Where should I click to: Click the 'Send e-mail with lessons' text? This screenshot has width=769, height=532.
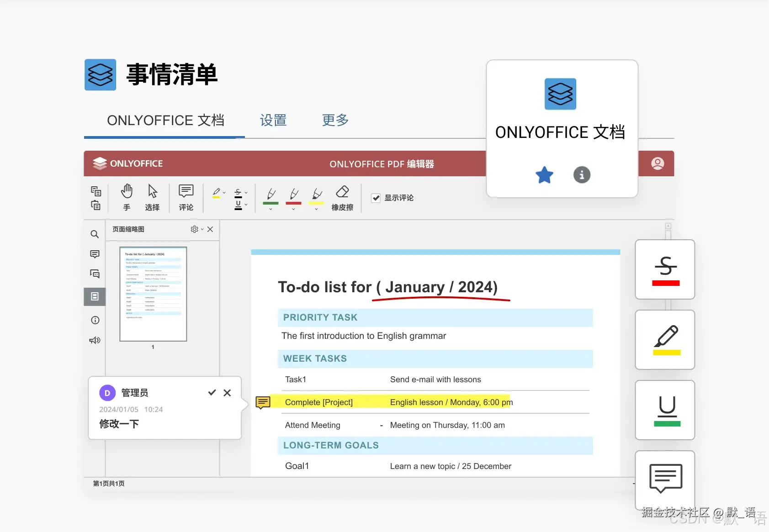tap(435, 379)
